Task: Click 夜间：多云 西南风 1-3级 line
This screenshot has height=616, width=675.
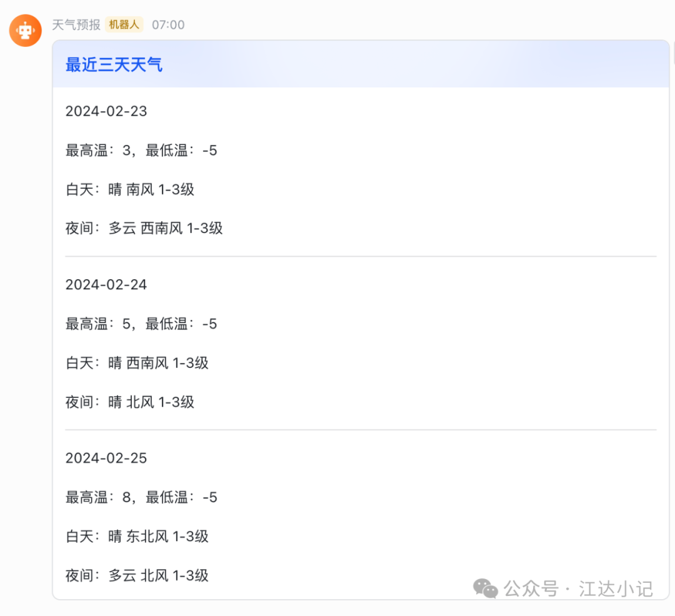Action: (144, 229)
